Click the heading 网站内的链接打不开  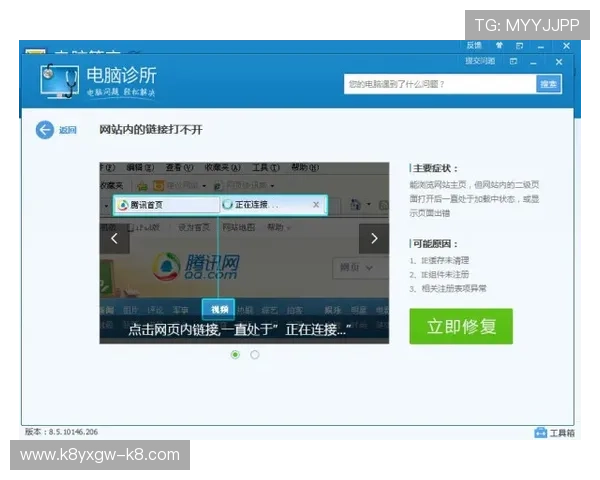[151, 130]
